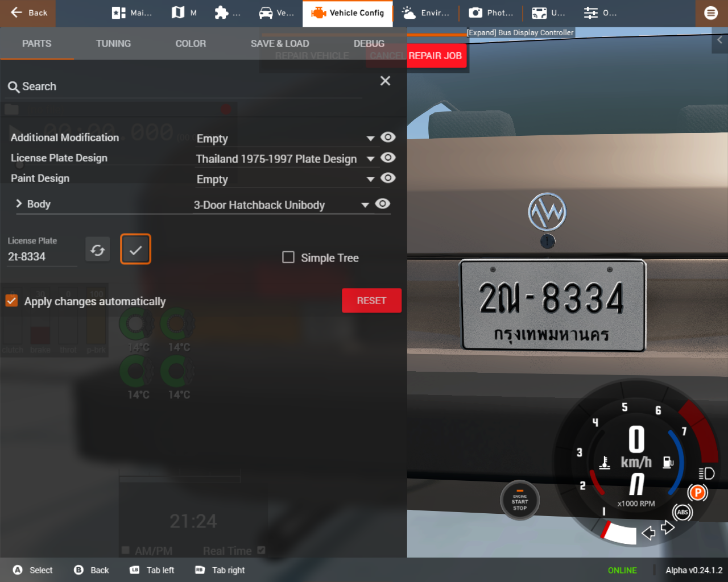
Task: Open the Photo mode camera tab
Action: tap(491, 13)
